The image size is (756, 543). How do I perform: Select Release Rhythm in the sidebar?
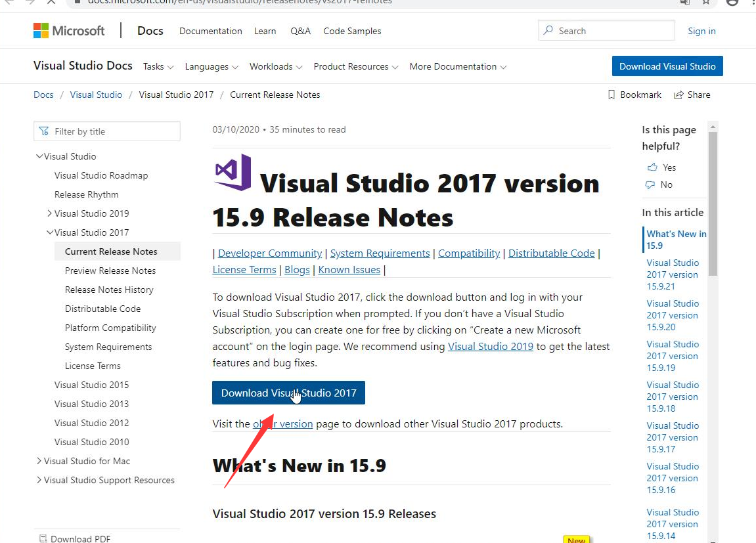coord(86,194)
